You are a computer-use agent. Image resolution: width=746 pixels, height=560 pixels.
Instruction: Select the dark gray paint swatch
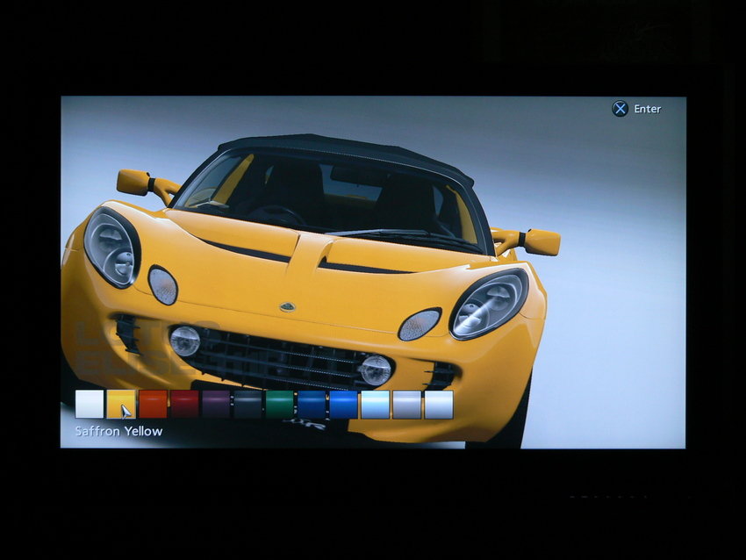(247, 405)
